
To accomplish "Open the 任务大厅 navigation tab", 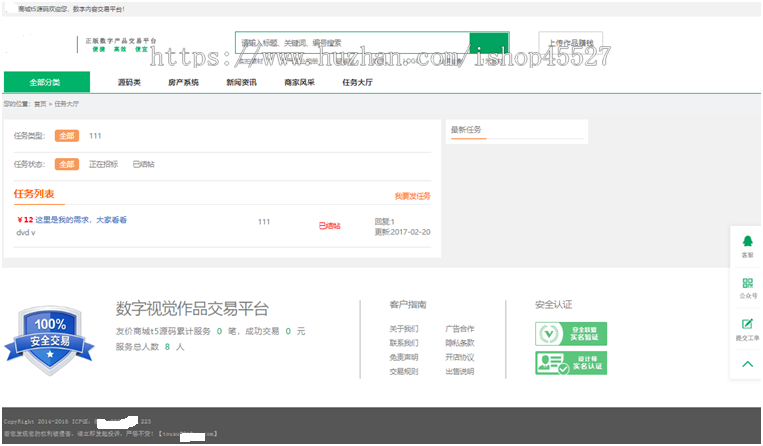I will click(x=358, y=82).
